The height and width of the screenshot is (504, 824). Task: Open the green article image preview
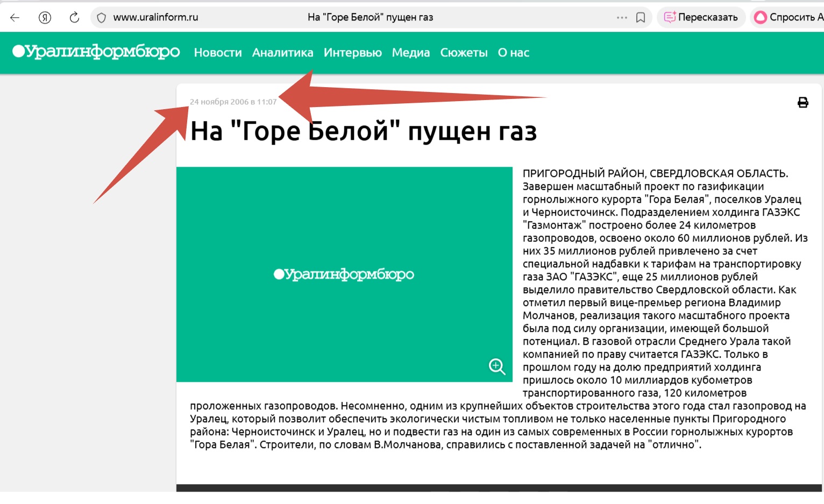pyautogui.click(x=344, y=274)
